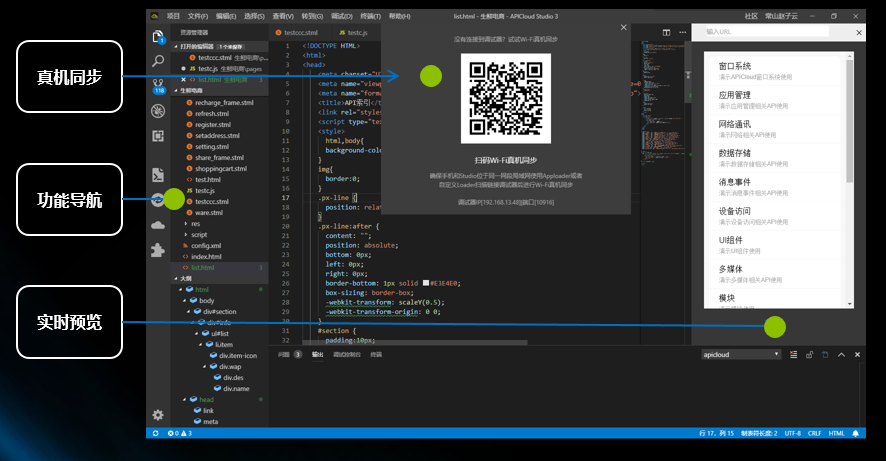
Task: Open 网络通讯 item in the preview list
Action: click(777, 129)
